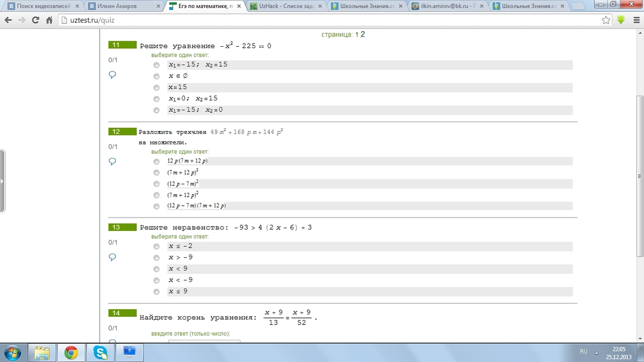This screenshot has width=644, height=362.
Task: Pick (12p−7m)(7m+12p) in question 12
Action: tap(156, 206)
